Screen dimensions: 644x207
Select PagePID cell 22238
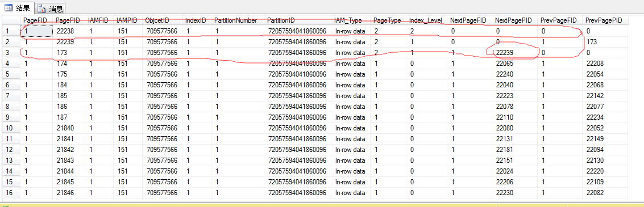click(x=69, y=31)
